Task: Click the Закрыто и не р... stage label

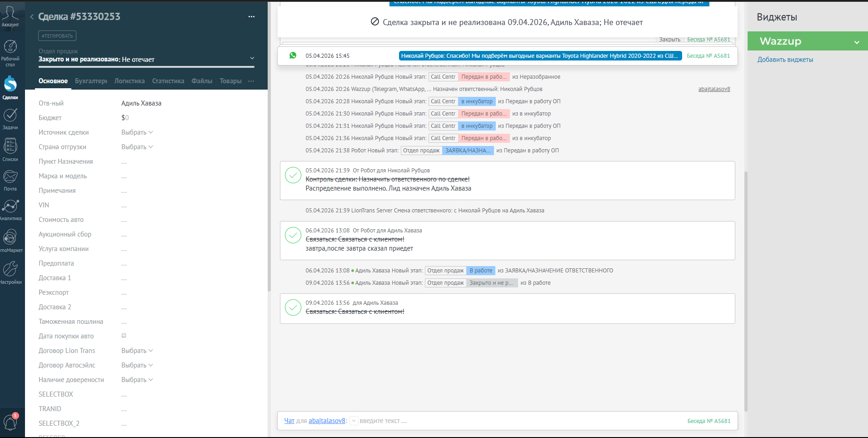Action: pyautogui.click(x=492, y=283)
